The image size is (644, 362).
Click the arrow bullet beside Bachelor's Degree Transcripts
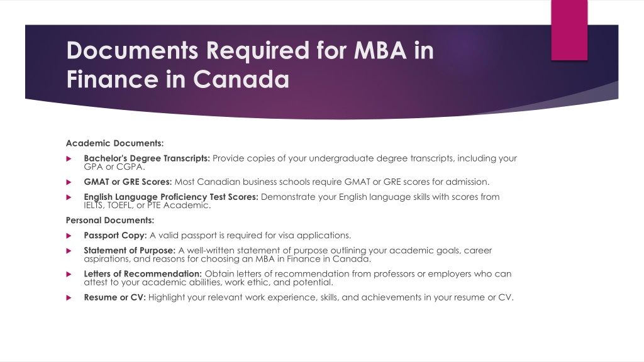click(x=69, y=158)
